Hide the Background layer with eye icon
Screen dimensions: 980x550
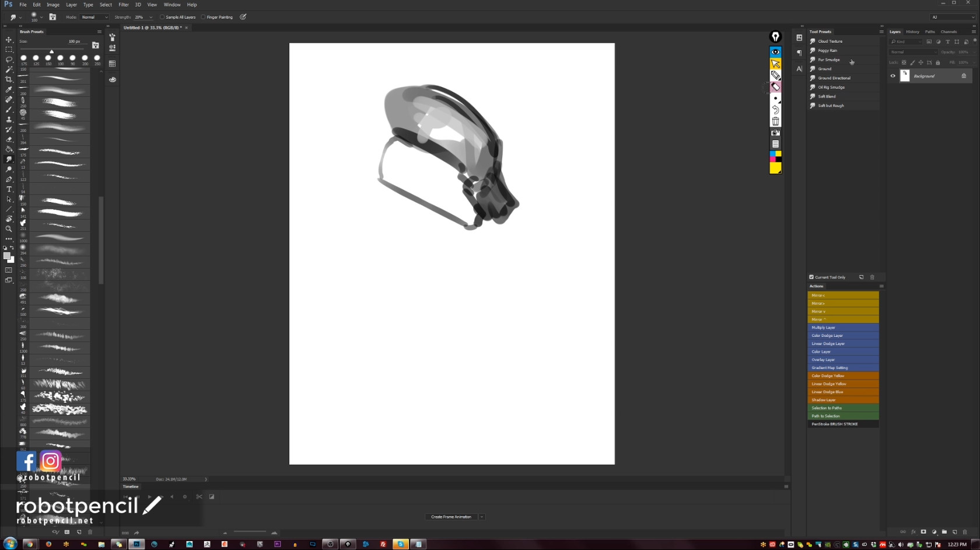click(892, 76)
